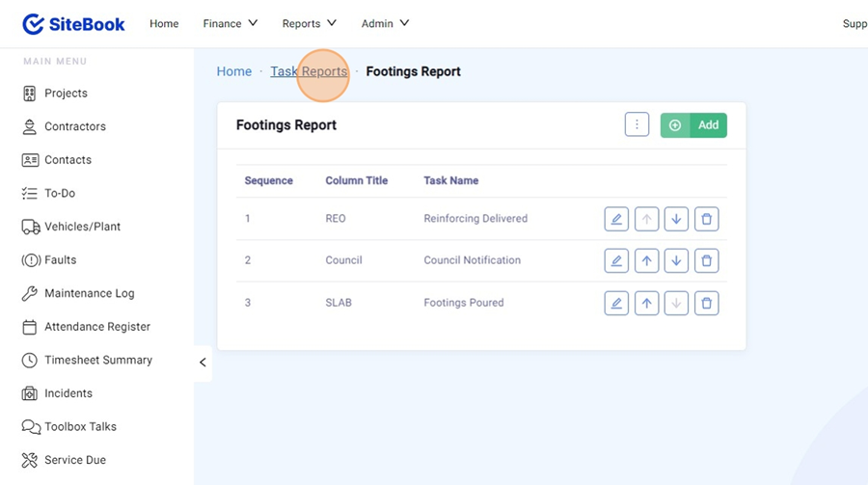This screenshot has height=485, width=868.
Task: Collapse the sidebar with the chevron
Action: (203, 363)
